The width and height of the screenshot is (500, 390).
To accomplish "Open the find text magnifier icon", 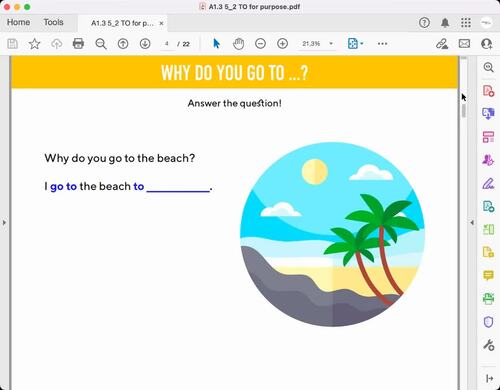I will coord(101,44).
